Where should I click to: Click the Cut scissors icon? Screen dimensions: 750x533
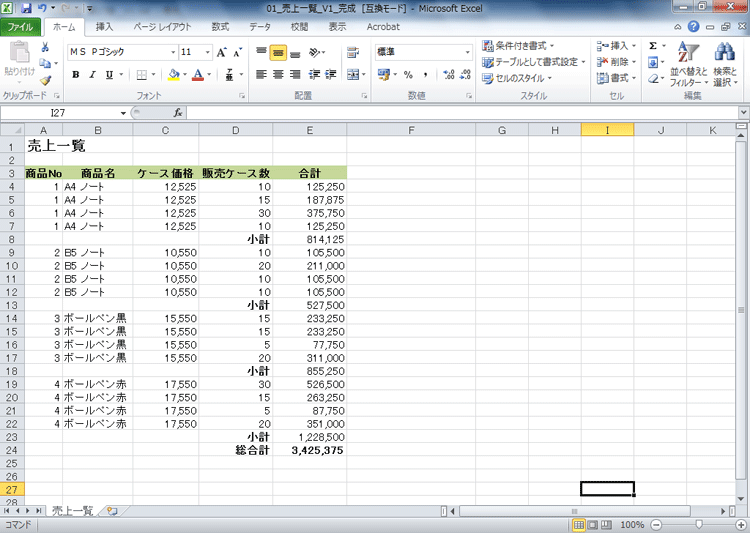coord(45,47)
